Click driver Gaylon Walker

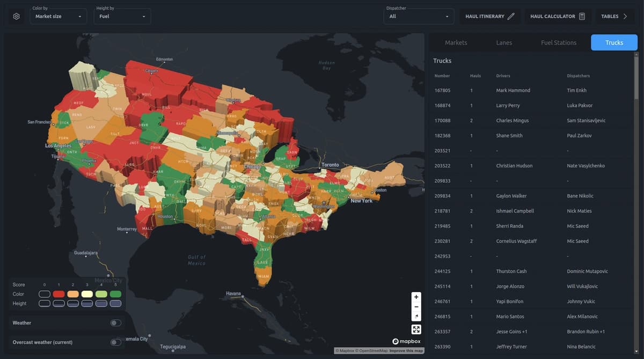click(511, 196)
